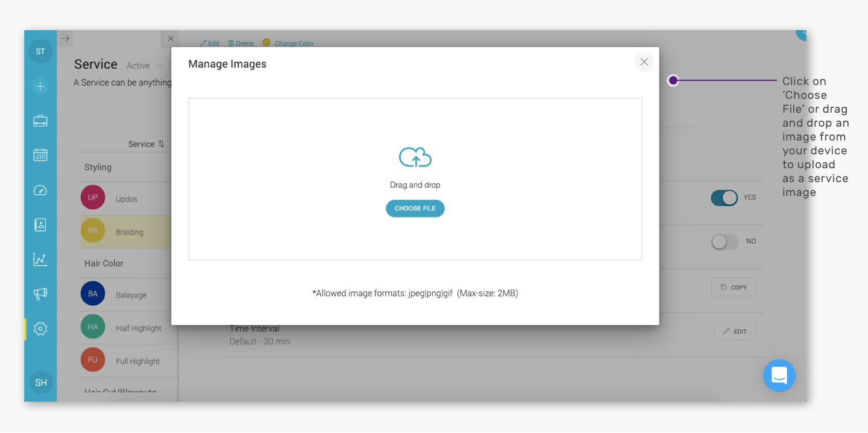Screen dimensions: 868x433
Task: Click the HA avatar for Half Highlight
Action: [x=93, y=327]
